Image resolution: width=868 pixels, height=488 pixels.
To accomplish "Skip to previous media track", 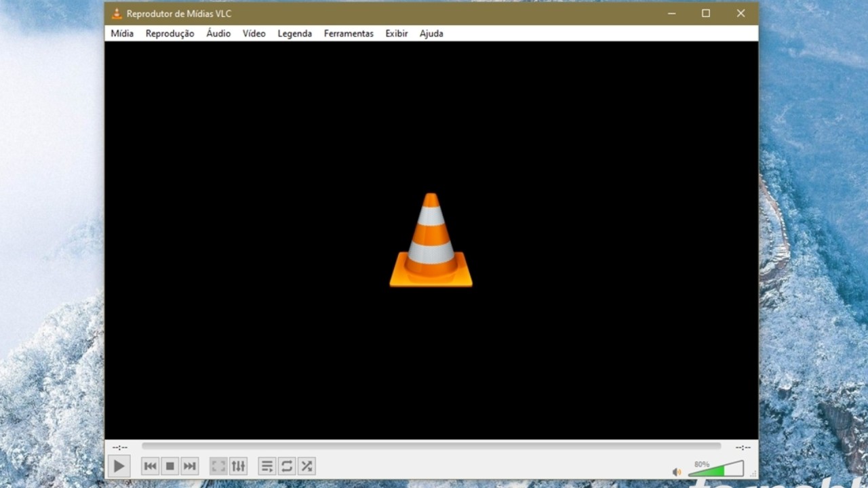I will point(151,466).
